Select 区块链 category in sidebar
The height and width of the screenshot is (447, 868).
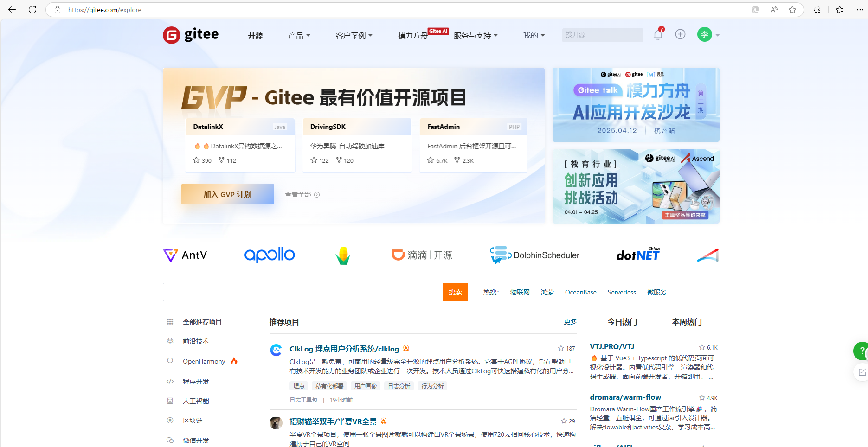193,421
